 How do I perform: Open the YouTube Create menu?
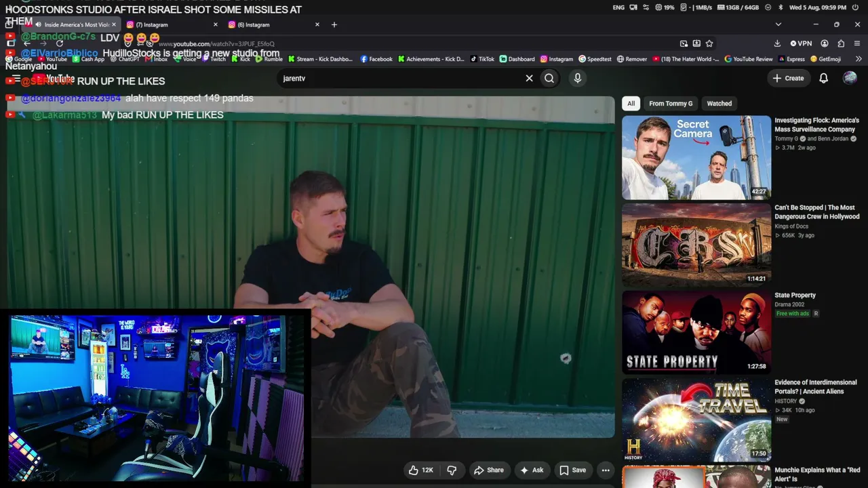coord(788,78)
